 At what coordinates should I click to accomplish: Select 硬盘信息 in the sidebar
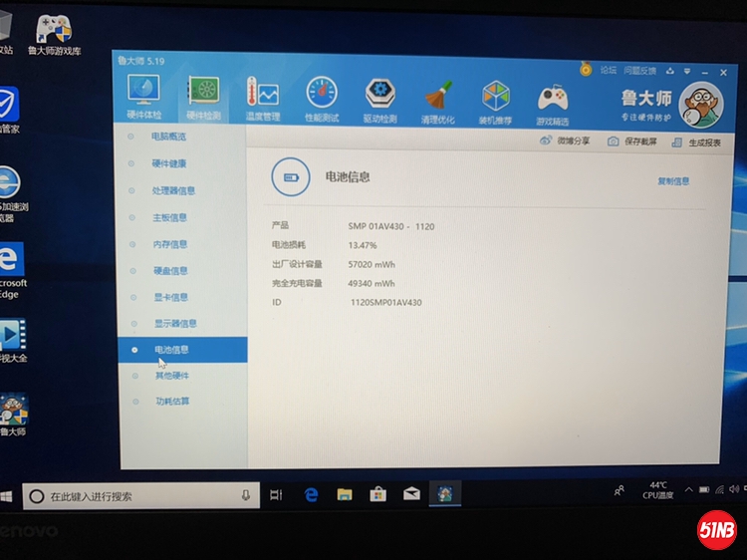click(x=170, y=271)
